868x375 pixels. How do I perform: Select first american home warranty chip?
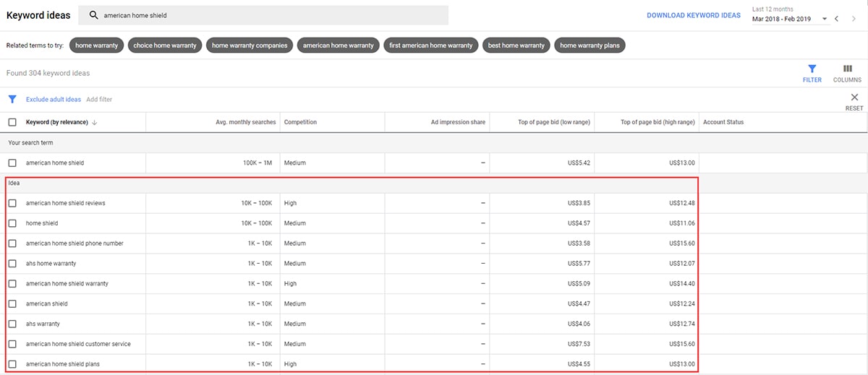click(431, 46)
